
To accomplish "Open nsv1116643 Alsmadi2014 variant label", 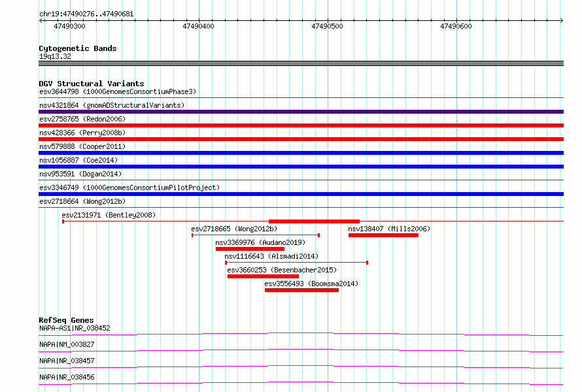I will (x=271, y=256).
